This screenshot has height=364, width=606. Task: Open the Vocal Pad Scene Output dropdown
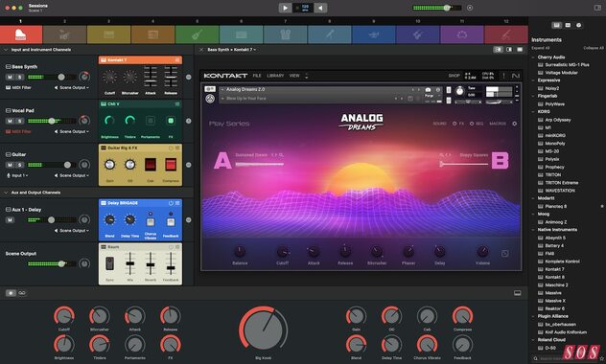click(72, 131)
